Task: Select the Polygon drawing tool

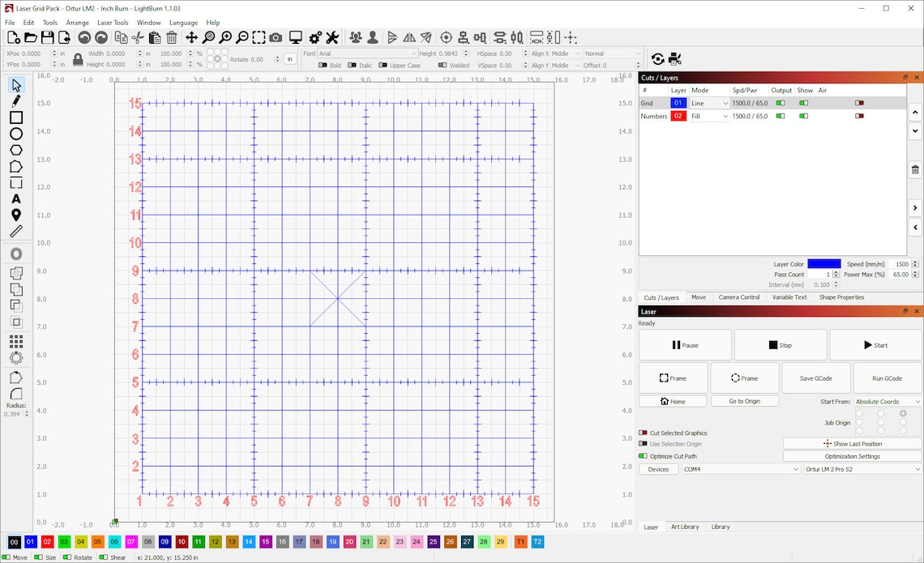Action: (16, 150)
